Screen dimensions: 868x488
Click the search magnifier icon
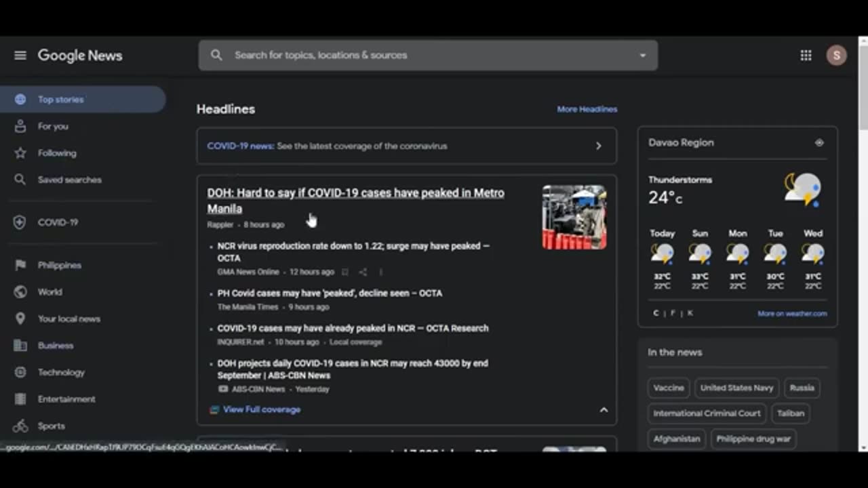coord(216,56)
